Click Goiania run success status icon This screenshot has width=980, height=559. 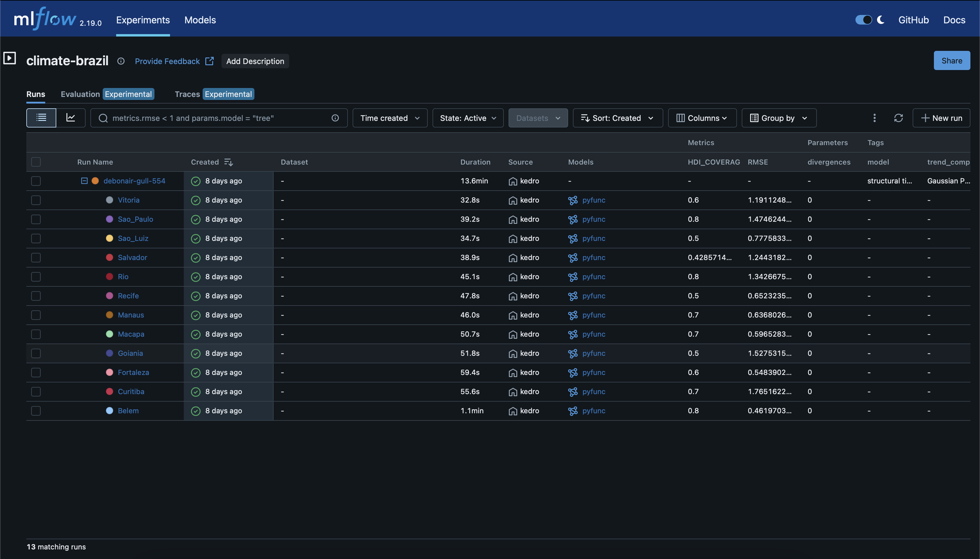pyautogui.click(x=196, y=353)
